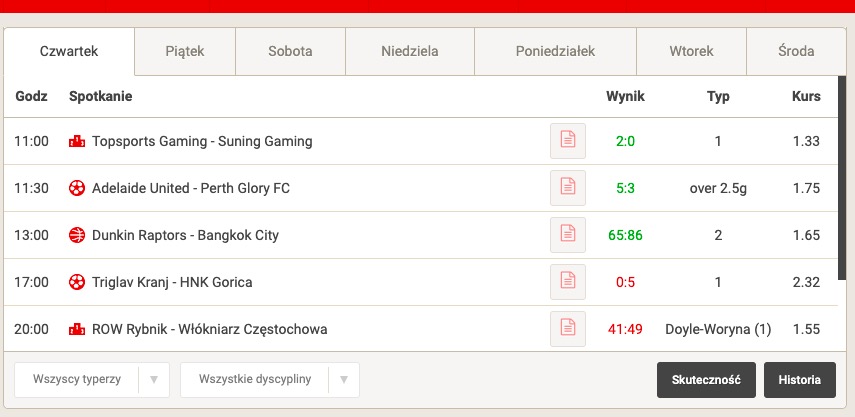The height and width of the screenshot is (417, 855).
Task: Expand the Wszystkie dyscypliny dropdown
Action: pos(269,379)
